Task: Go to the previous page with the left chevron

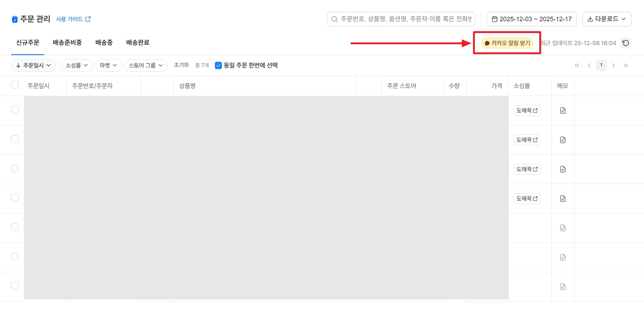Action: tap(589, 65)
